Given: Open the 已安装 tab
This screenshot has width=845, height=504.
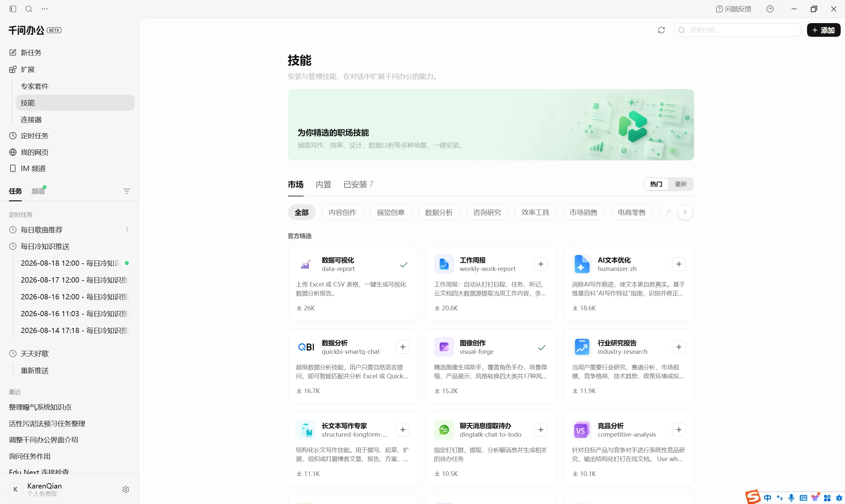Looking at the screenshot, I should pyautogui.click(x=358, y=185).
